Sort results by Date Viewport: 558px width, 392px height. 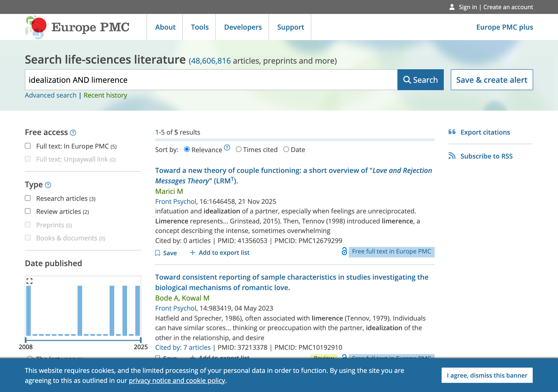286,149
